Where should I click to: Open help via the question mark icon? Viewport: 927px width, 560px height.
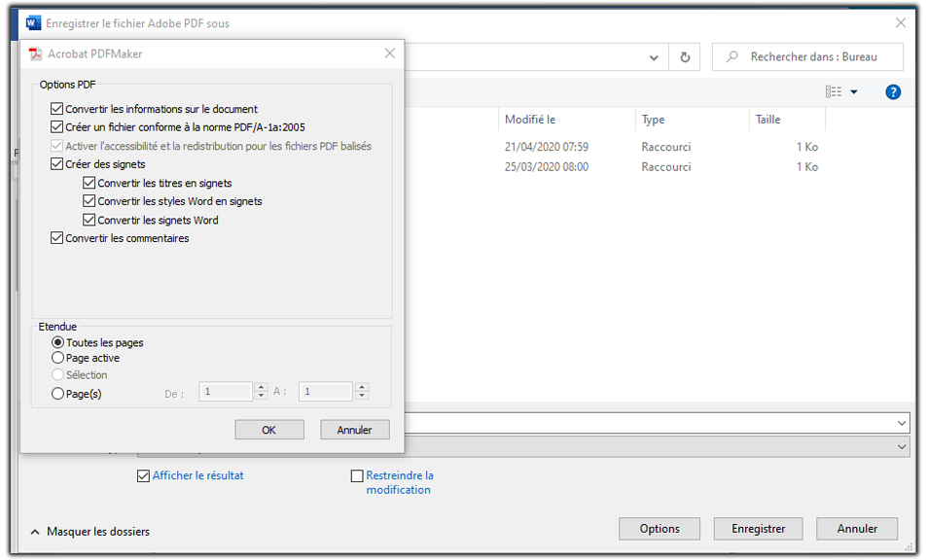click(892, 91)
